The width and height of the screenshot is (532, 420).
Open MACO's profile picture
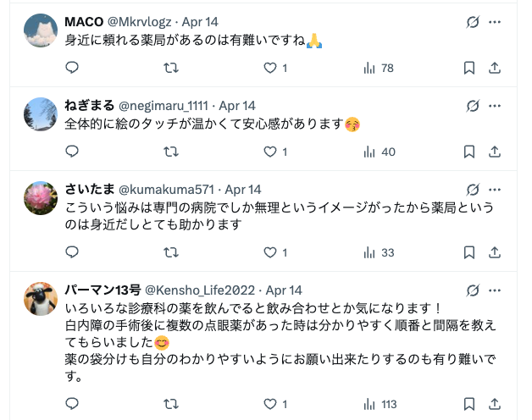[41, 30]
